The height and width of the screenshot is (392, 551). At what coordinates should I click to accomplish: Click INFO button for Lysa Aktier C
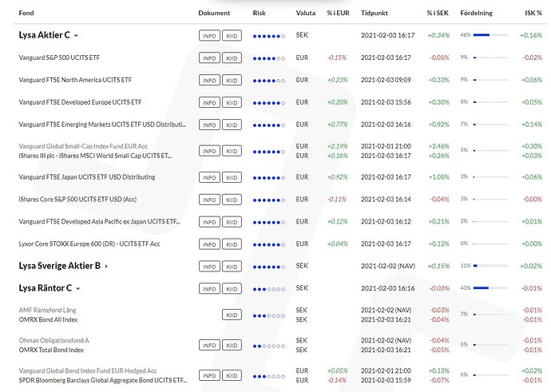(x=209, y=36)
